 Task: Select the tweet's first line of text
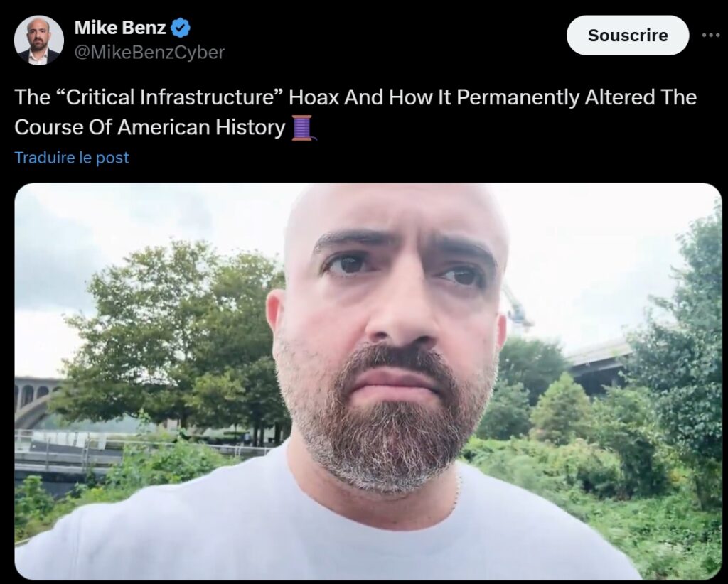coord(355,97)
